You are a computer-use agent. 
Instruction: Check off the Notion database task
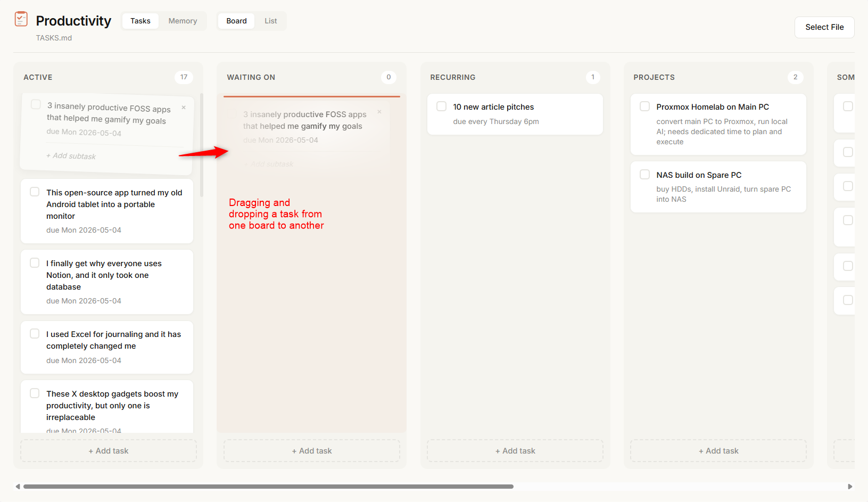[35, 262]
